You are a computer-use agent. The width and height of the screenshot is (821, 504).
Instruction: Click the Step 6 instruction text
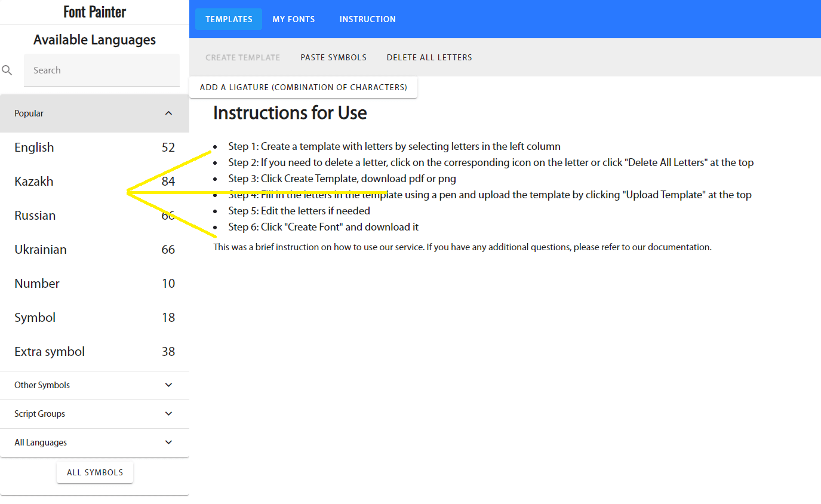pyautogui.click(x=324, y=227)
